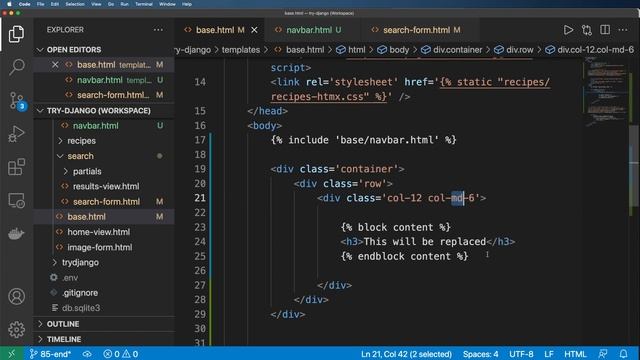The height and width of the screenshot is (360, 640).
Task: Close the base.html editor tab
Action: tap(254, 30)
